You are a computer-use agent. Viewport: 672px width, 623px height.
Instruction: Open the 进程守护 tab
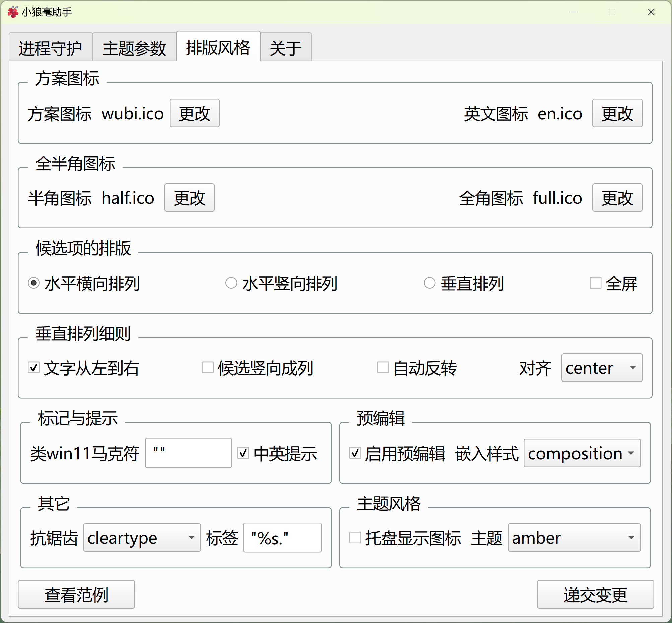pyautogui.click(x=51, y=48)
